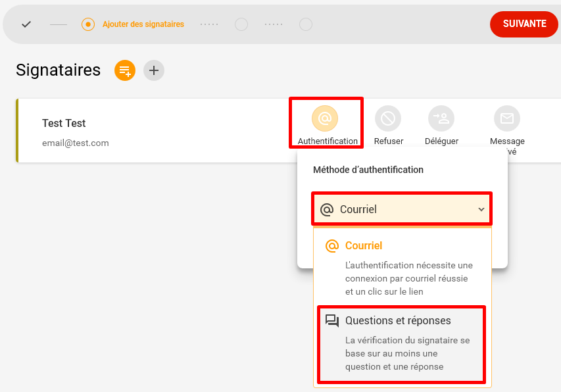
Task: Click the email@test.com address text
Action: point(76,143)
